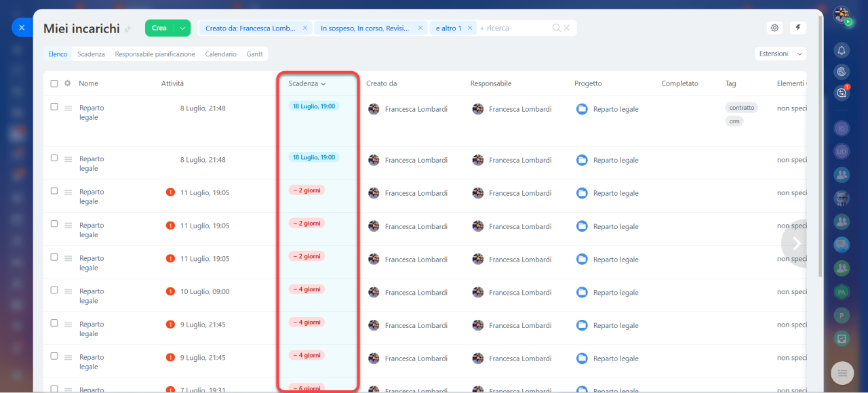The image size is (868, 393).
Task: Click the green Crea button
Action: [159, 28]
